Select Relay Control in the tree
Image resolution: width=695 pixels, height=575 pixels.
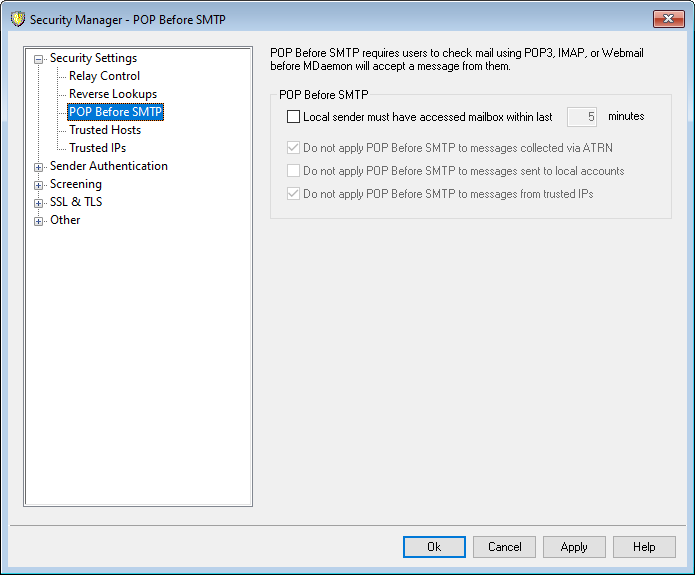click(x=104, y=76)
